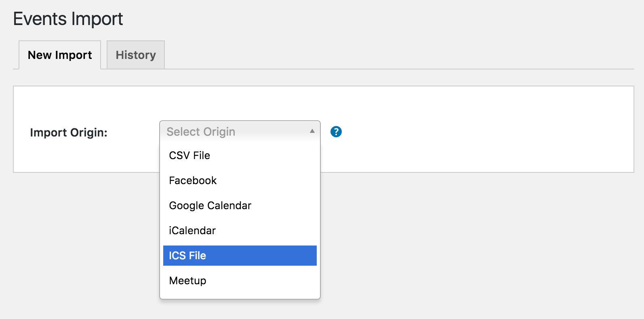This screenshot has width=644, height=319.
Task: Select Meetup from the origin list
Action: tap(240, 281)
